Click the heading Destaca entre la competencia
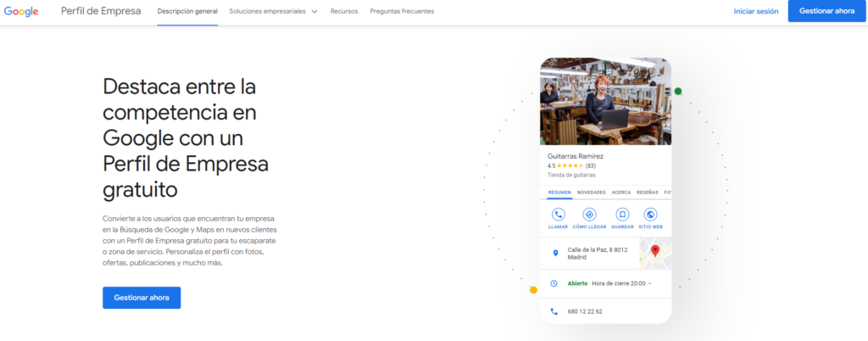This screenshot has width=868, height=341. pyautogui.click(x=186, y=137)
